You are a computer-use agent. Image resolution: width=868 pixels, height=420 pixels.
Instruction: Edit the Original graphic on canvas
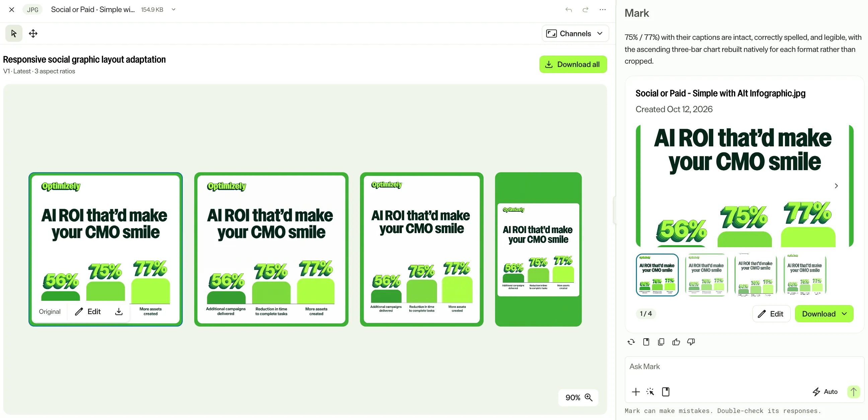[x=88, y=311]
